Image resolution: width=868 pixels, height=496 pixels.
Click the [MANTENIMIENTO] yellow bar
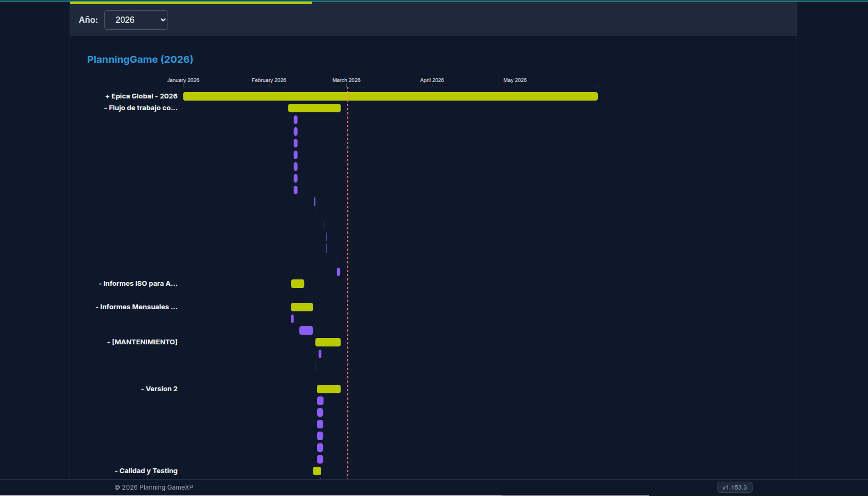pos(328,342)
